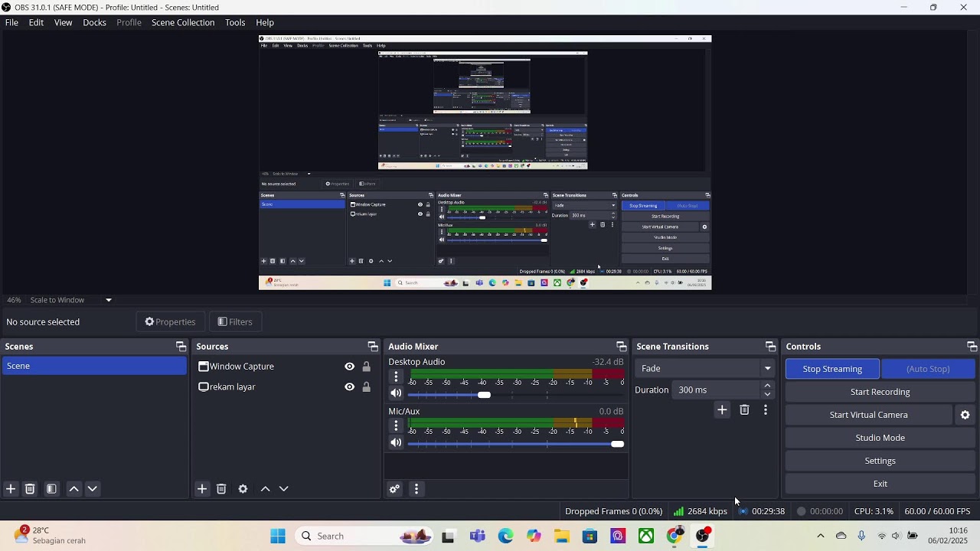The height and width of the screenshot is (551, 980).
Task: Move scene up arrow in Scenes panel
Action: (x=73, y=489)
